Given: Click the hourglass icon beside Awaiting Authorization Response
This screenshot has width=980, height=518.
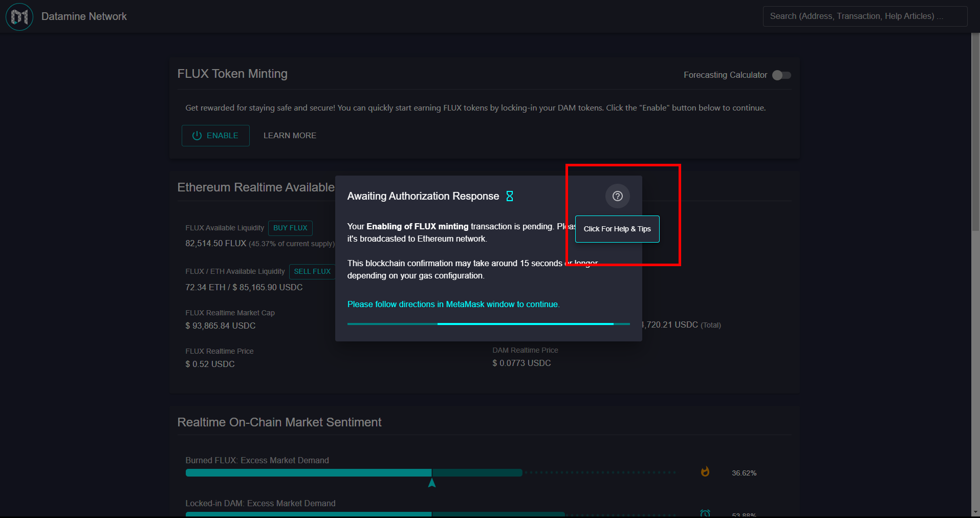Looking at the screenshot, I should click(x=510, y=196).
